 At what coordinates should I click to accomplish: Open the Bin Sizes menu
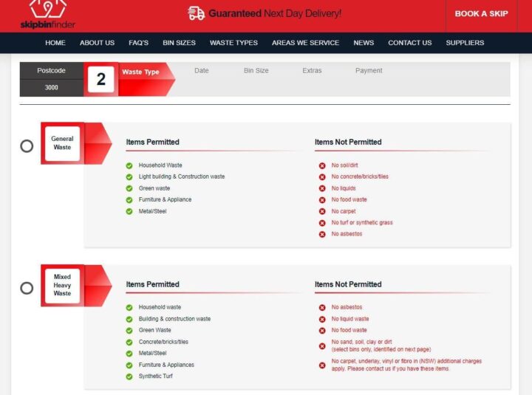(179, 43)
